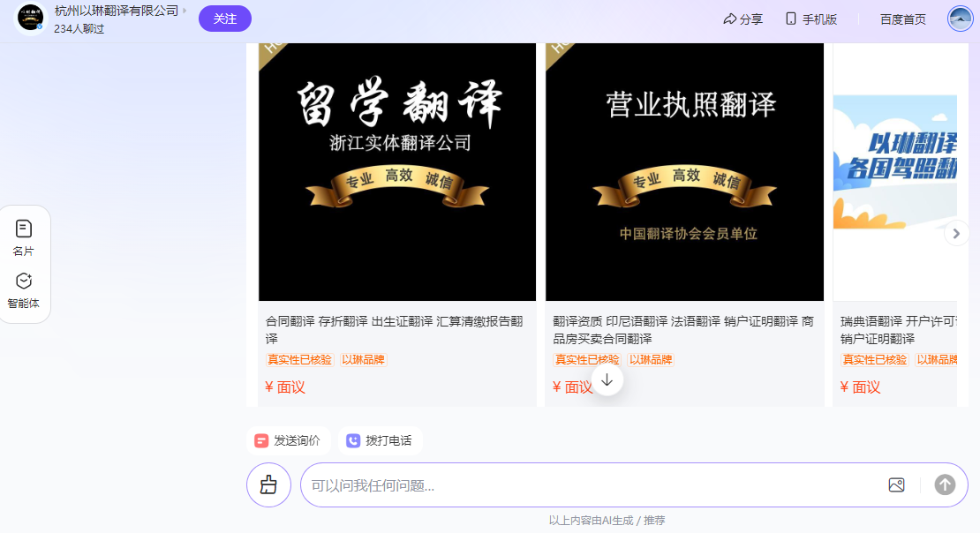Click the broom icon to clear the chat
Viewport: 980px width, 533px height.
(x=268, y=484)
